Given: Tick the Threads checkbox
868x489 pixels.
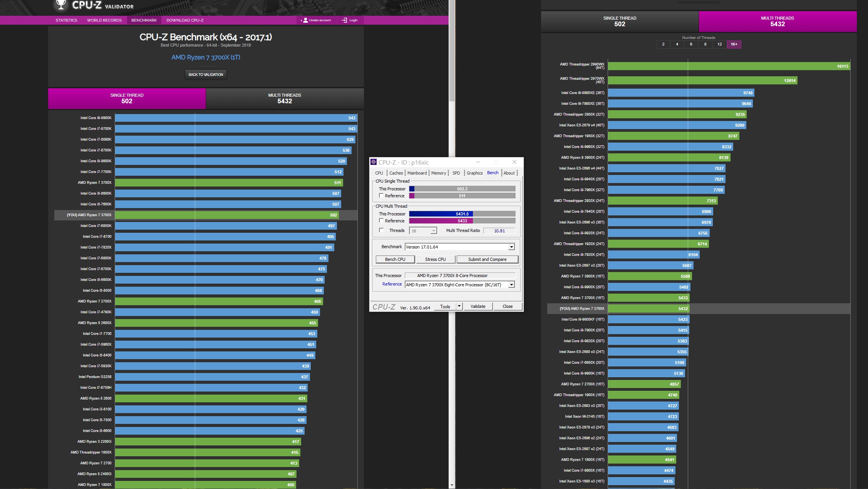Looking at the screenshot, I should [381, 230].
